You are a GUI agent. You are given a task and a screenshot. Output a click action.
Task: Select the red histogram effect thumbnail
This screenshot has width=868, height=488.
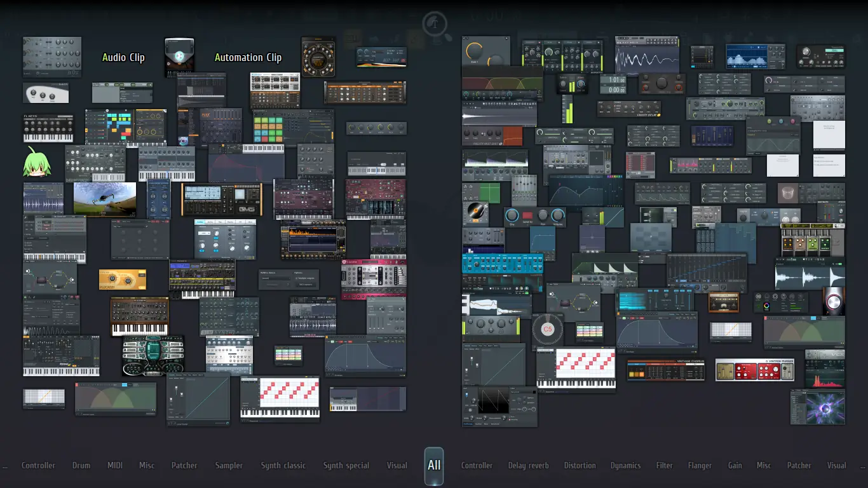pos(825,374)
